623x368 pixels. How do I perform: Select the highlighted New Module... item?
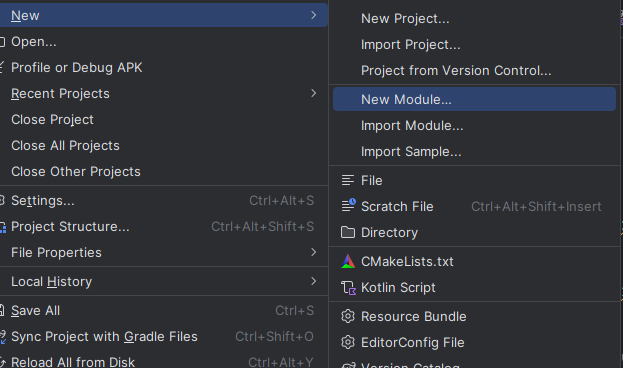tap(474, 99)
